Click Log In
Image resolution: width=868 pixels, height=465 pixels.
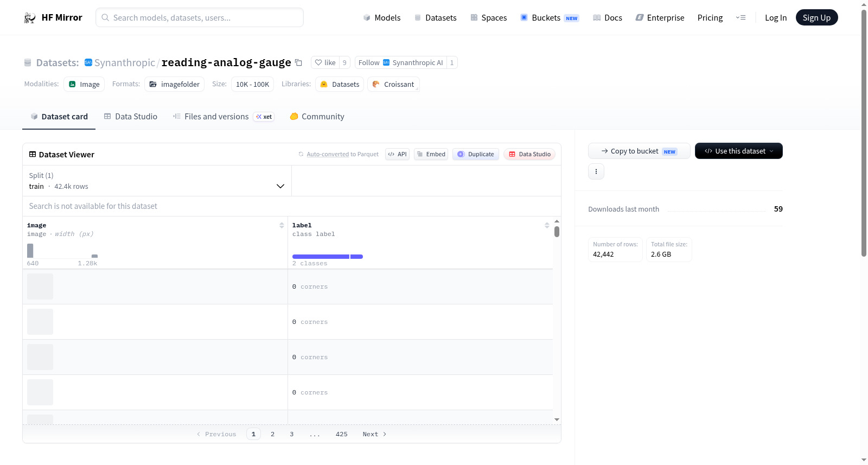pos(776,17)
